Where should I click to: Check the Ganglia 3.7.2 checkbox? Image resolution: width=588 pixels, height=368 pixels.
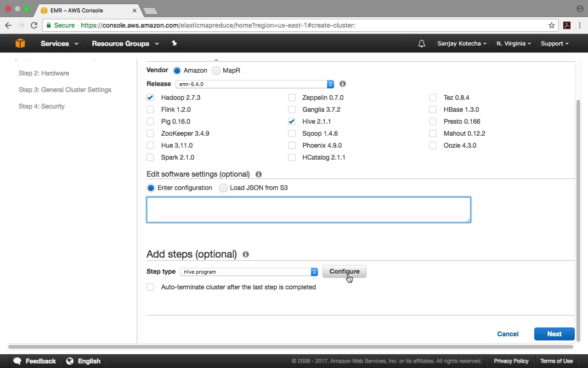[292, 109]
